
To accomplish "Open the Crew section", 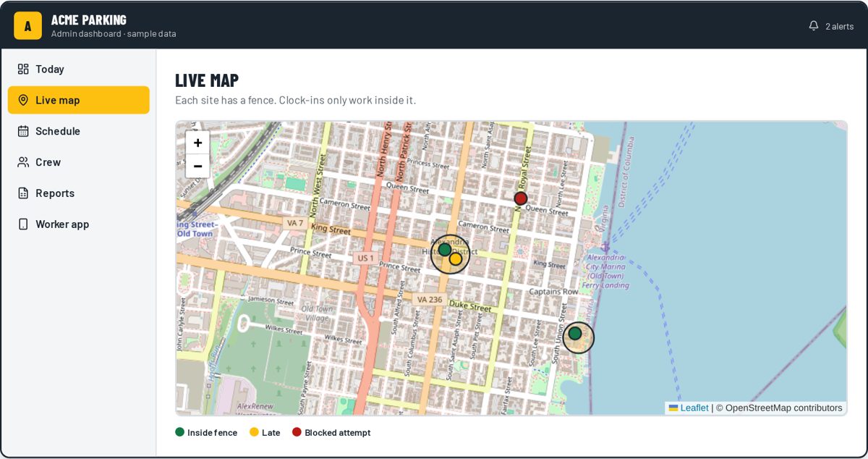I will pos(79,162).
